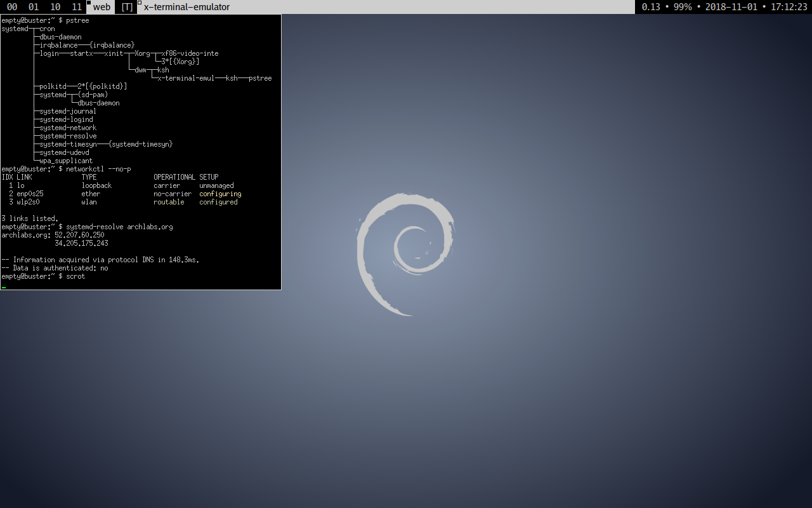Click the green terminal cursor
The width and height of the screenshot is (812, 508).
3,288
